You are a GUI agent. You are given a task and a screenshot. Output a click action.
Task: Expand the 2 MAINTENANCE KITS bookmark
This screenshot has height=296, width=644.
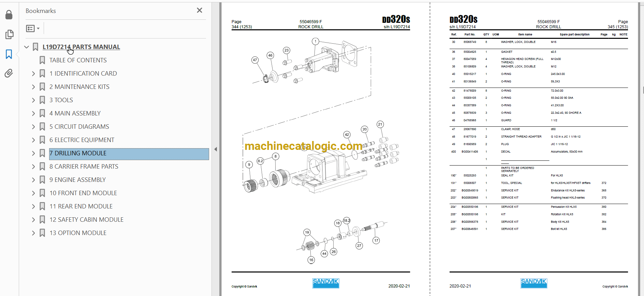[33, 87]
